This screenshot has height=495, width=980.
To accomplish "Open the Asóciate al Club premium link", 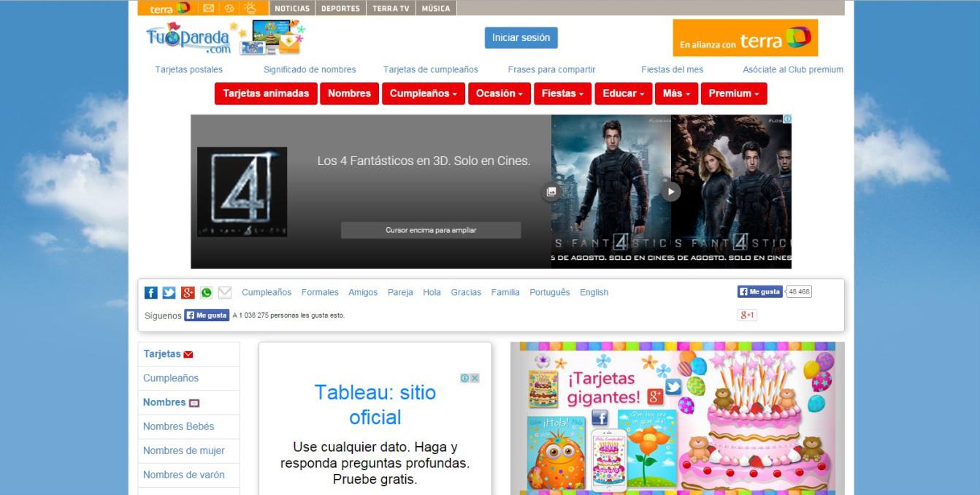I will pos(793,70).
